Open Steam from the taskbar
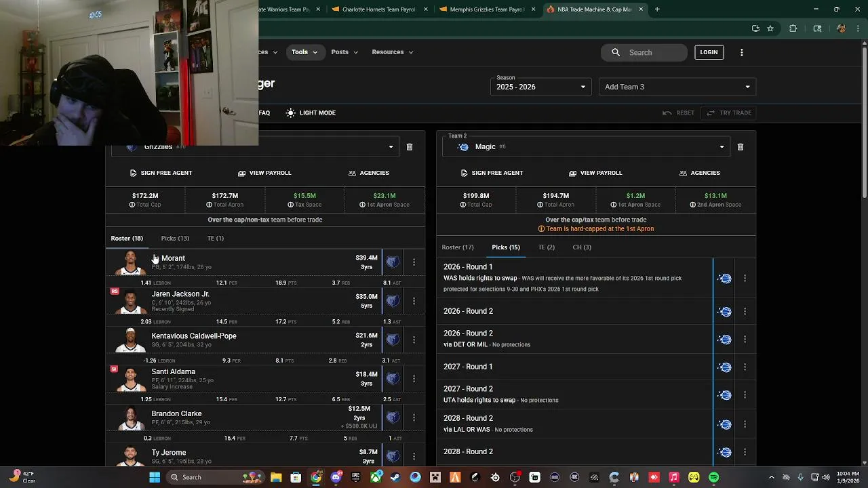Image resolution: width=868 pixels, height=488 pixels. tap(395, 477)
